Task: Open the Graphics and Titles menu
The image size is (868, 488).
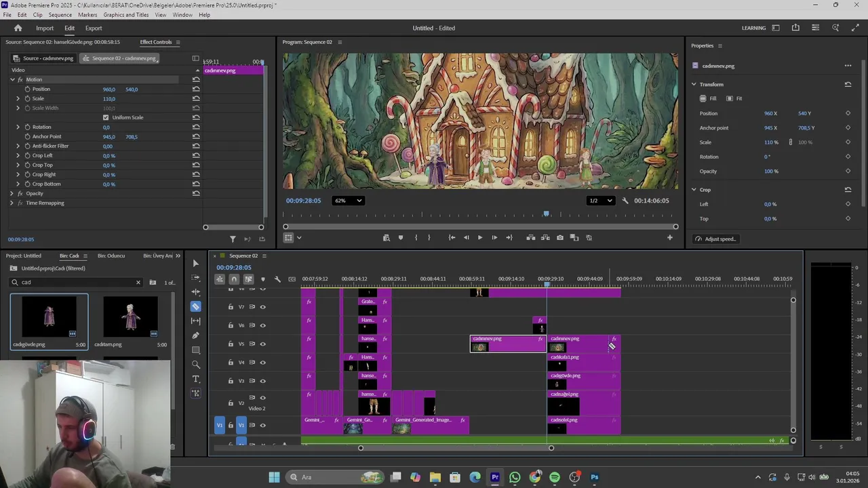Action: click(x=126, y=14)
